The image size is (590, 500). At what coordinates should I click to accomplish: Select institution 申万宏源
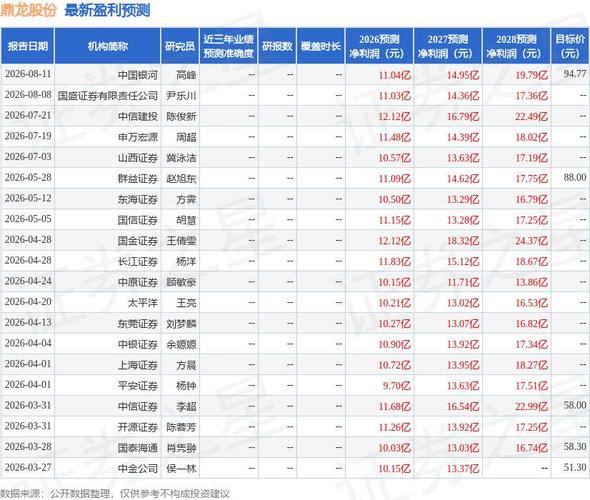tap(138, 137)
